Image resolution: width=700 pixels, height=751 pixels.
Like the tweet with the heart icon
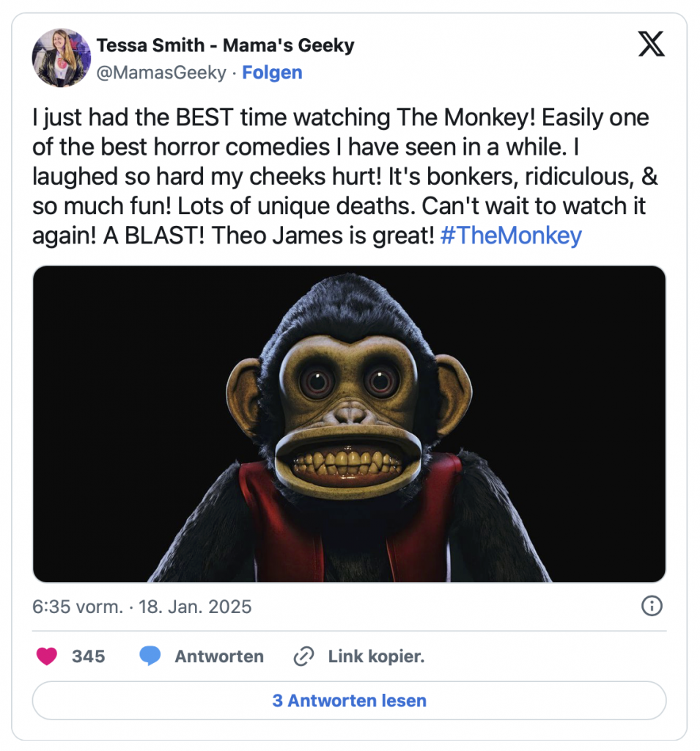[47, 656]
